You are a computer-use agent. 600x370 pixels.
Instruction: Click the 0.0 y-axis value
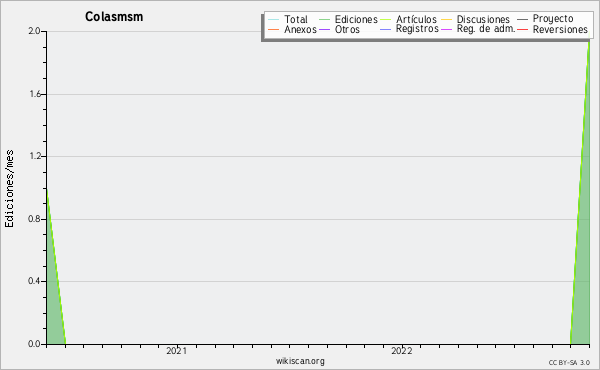34,344
